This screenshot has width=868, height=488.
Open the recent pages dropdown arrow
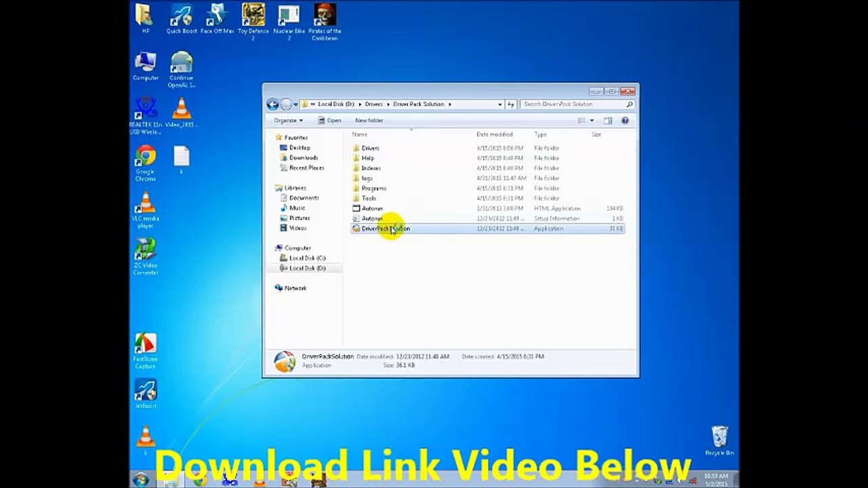click(295, 104)
